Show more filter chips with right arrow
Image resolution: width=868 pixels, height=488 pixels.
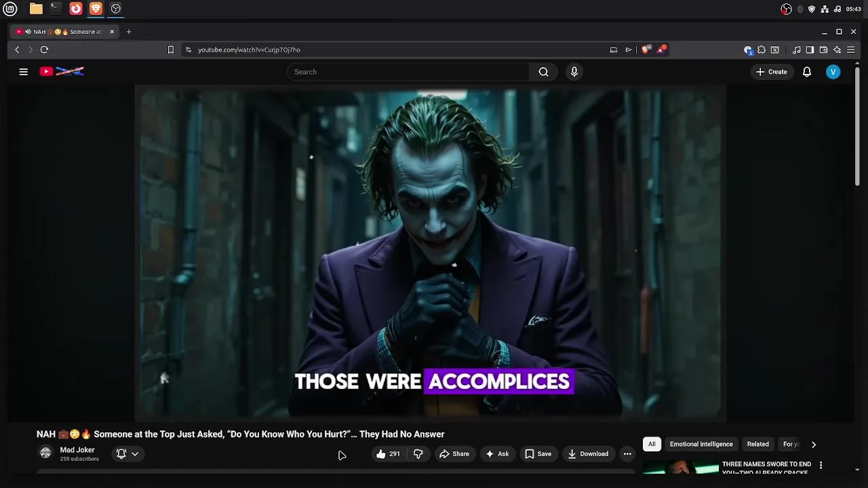point(814,445)
